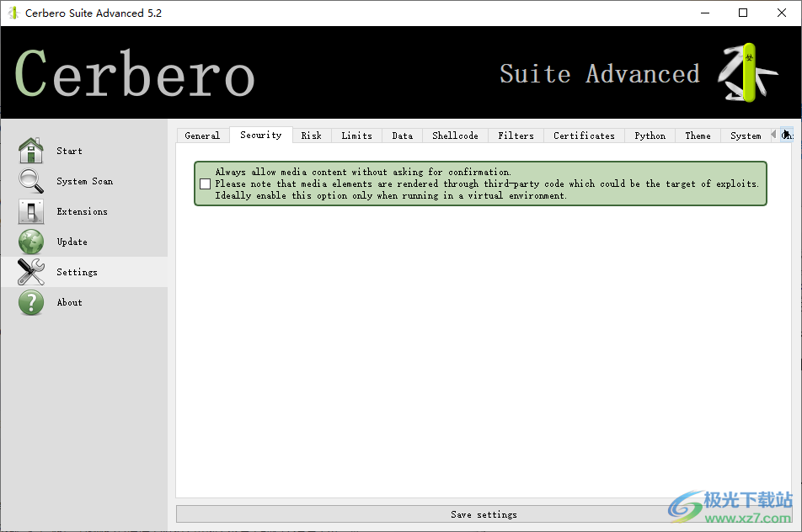The height and width of the screenshot is (532, 802).
Task: Go to System Scan label
Action: click(85, 181)
